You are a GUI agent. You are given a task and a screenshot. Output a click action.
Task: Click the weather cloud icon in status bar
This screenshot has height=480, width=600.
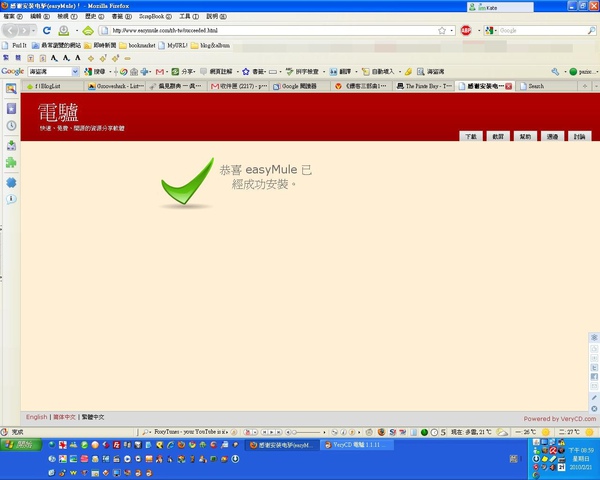pos(502,432)
